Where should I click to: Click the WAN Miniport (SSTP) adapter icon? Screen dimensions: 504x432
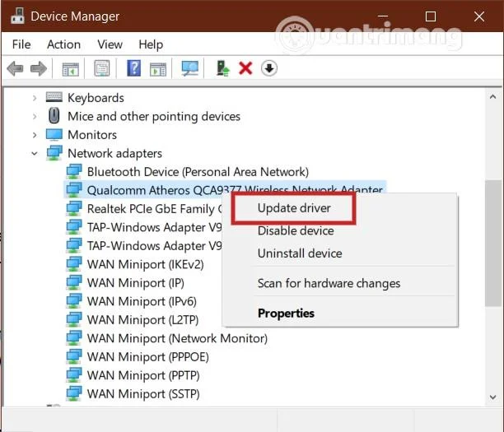pos(74,393)
